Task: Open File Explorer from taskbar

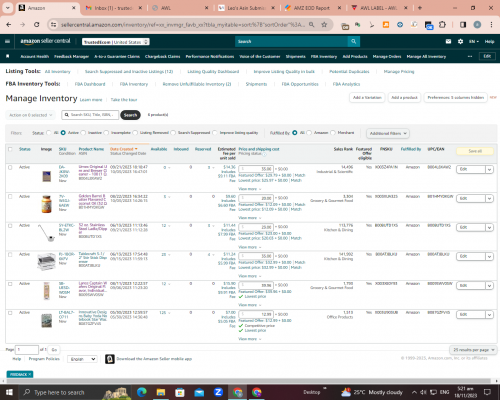Action: tap(161, 392)
